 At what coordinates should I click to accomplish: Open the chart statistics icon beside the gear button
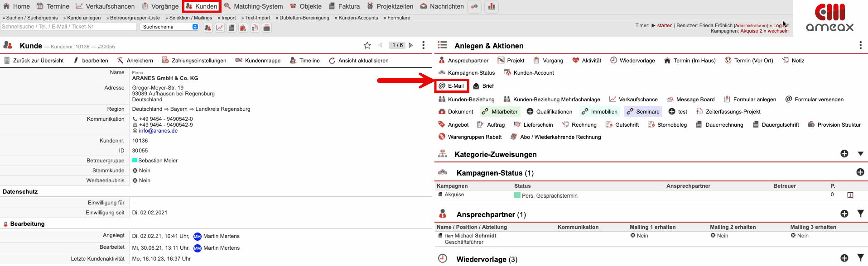coord(491,6)
